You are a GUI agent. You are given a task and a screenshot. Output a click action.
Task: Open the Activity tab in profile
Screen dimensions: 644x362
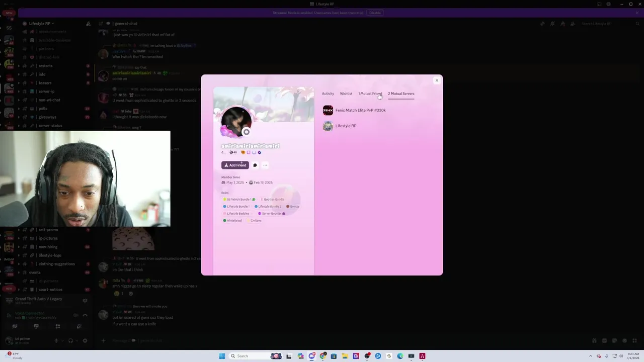click(328, 94)
